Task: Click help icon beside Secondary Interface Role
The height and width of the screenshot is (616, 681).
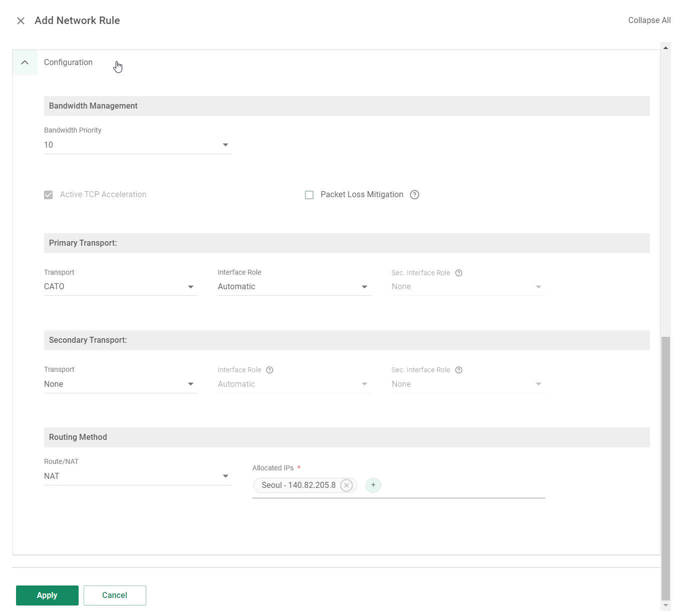Action: (270, 370)
